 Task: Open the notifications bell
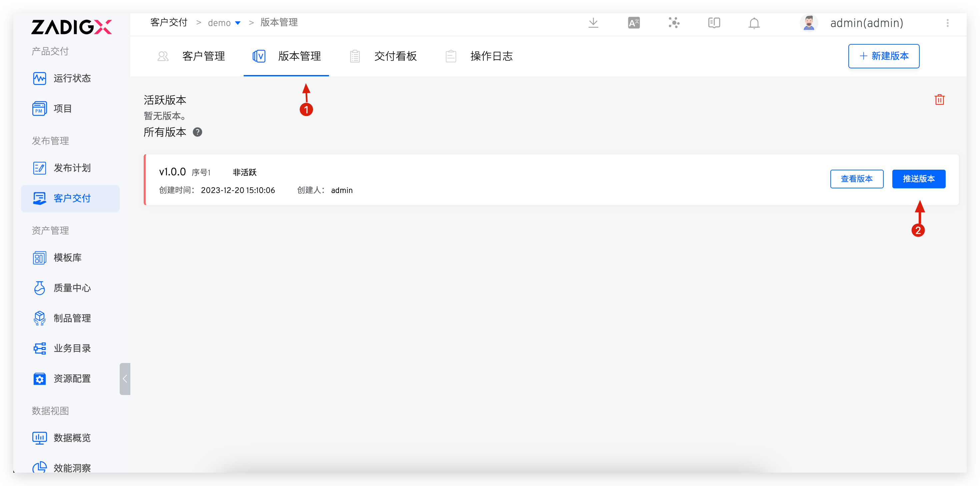[x=754, y=24]
